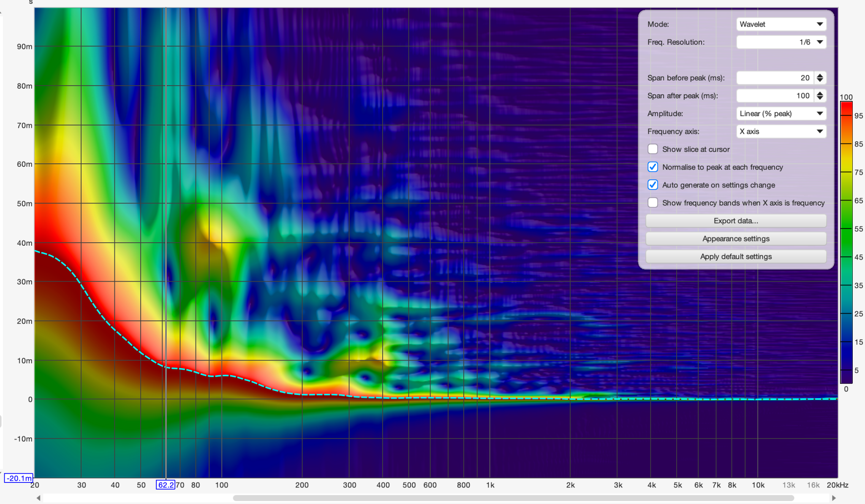Open the Frequency axis dropdown showing X axis
The width and height of the screenshot is (865, 504).
[781, 131]
